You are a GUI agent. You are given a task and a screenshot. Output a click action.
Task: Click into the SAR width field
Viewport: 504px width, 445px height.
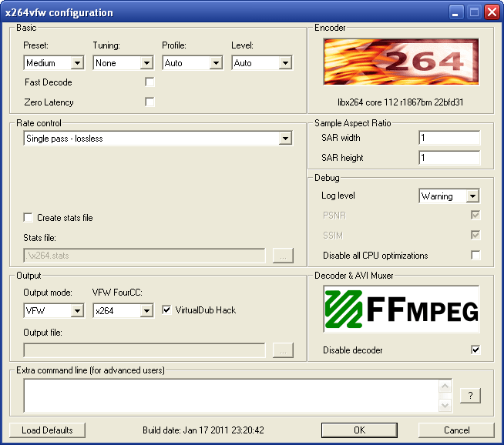coord(449,138)
